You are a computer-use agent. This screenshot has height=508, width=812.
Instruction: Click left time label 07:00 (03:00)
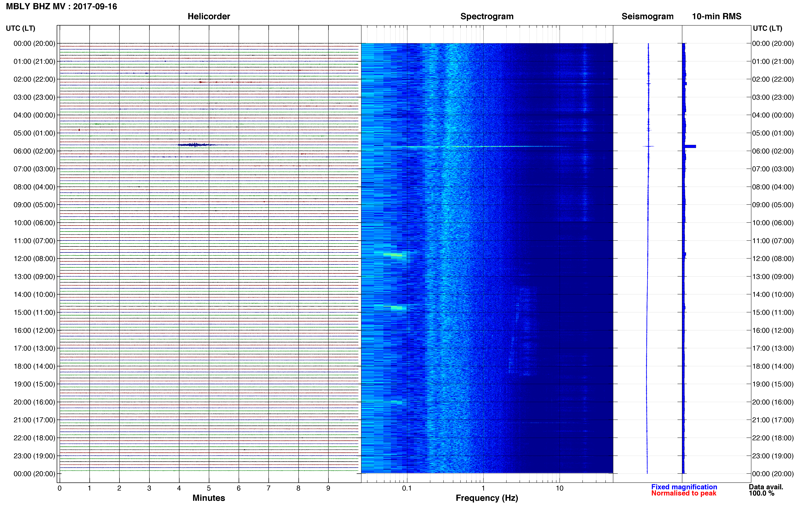pyautogui.click(x=34, y=169)
